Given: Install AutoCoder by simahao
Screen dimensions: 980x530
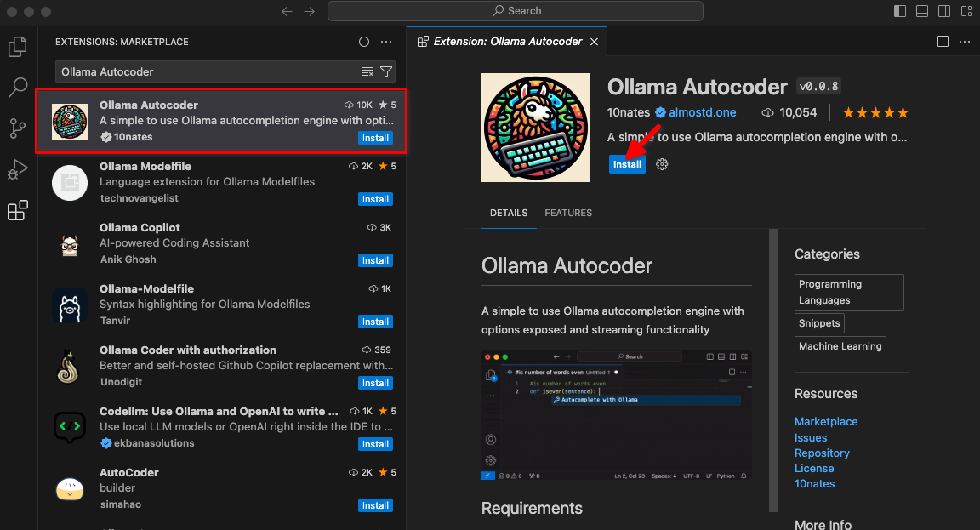Looking at the screenshot, I should (x=376, y=505).
